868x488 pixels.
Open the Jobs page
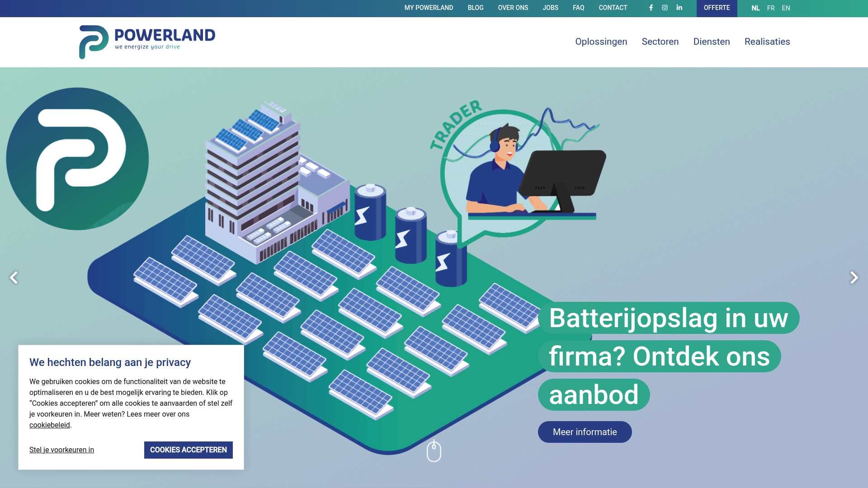click(550, 8)
